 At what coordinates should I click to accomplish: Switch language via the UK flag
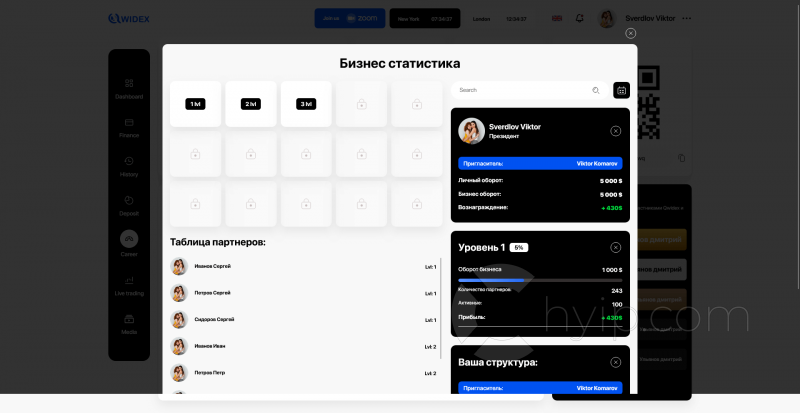(557, 18)
